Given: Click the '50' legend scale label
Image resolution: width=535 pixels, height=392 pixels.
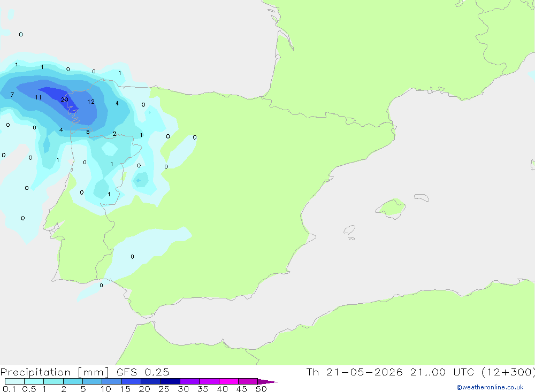Looking at the screenshot, I should 261,389.
